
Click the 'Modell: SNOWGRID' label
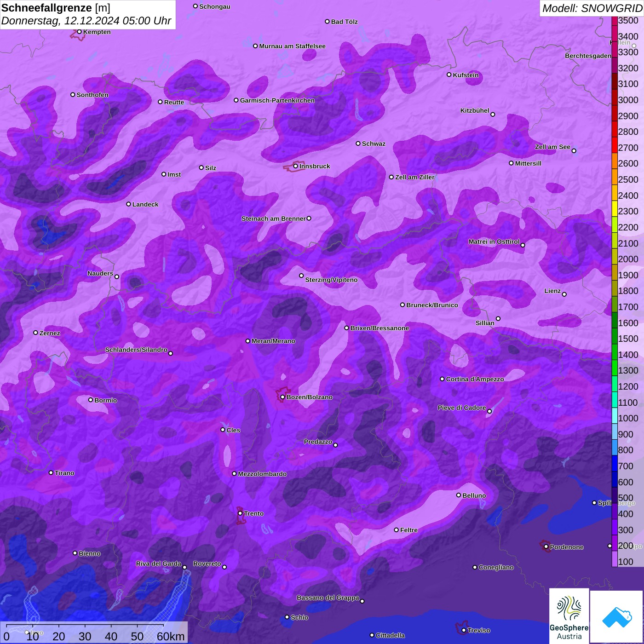tap(592, 8)
